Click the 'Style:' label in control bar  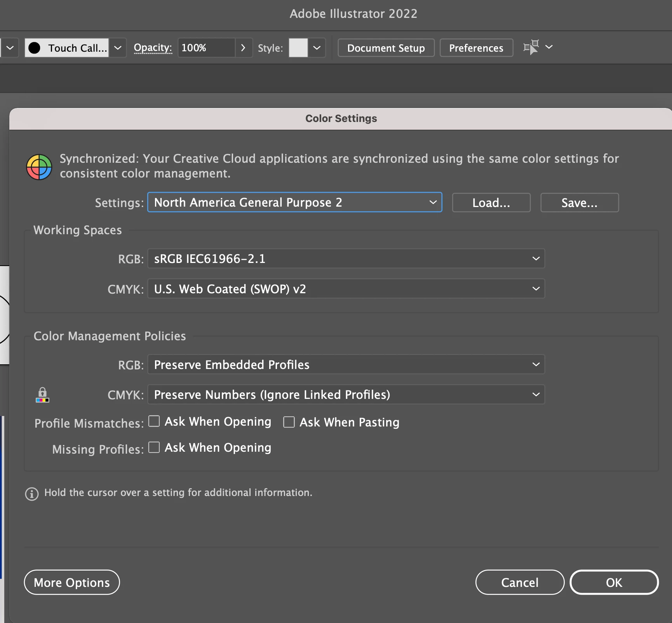click(270, 48)
